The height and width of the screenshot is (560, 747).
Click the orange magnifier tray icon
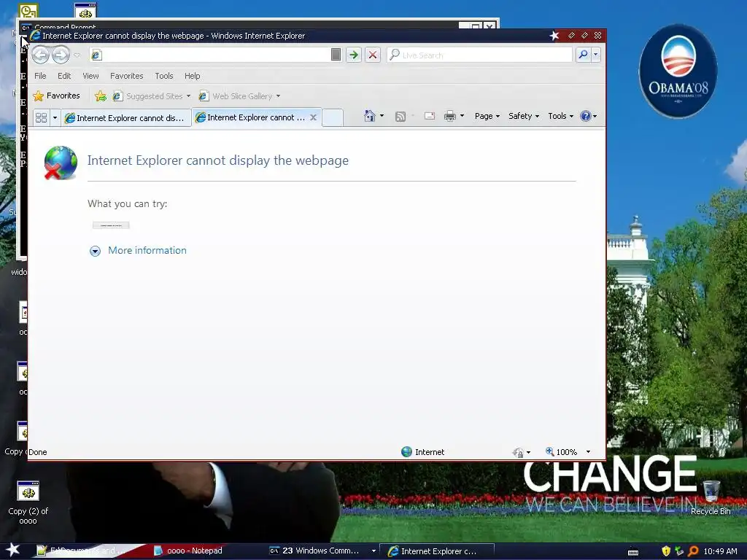pyautogui.click(x=693, y=551)
